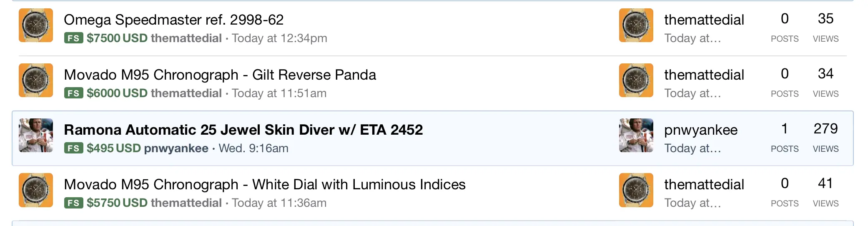
Task: Click "Today at…" under pnwyankee last-poster name
Action: coord(692,148)
